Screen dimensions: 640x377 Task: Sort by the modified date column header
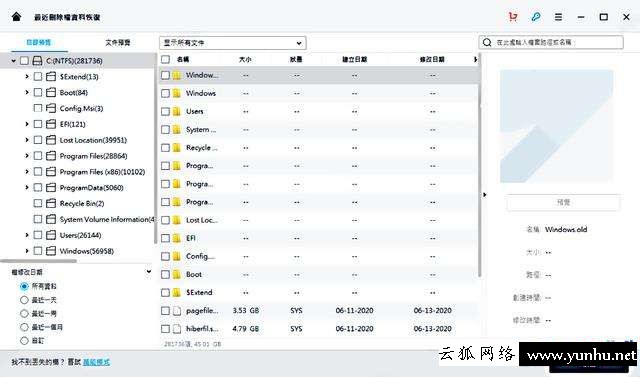coord(432,60)
